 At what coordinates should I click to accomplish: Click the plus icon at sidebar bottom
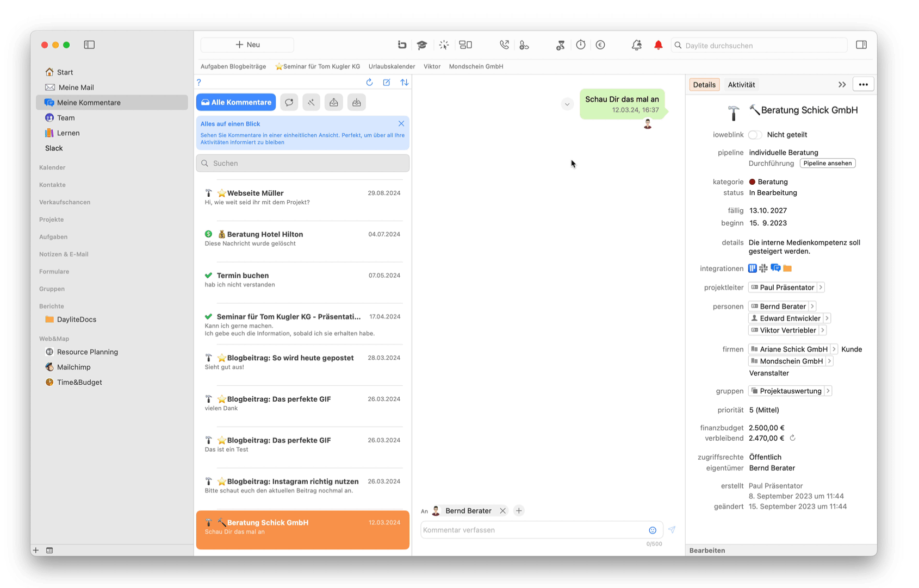click(x=36, y=551)
